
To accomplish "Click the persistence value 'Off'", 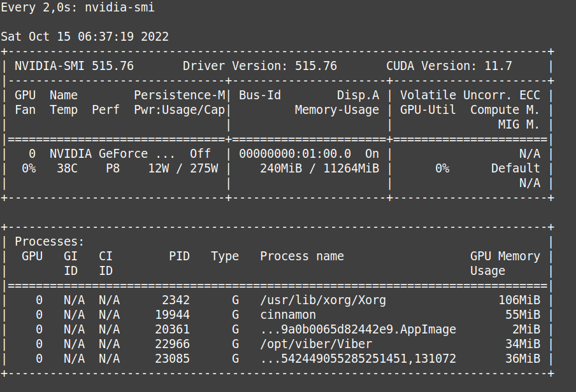I will pos(200,154).
